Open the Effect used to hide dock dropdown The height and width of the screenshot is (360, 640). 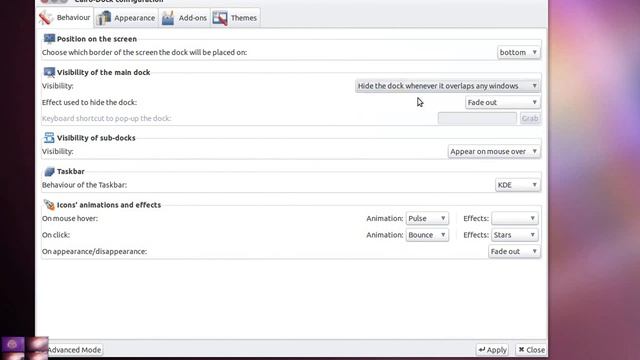point(502,102)
